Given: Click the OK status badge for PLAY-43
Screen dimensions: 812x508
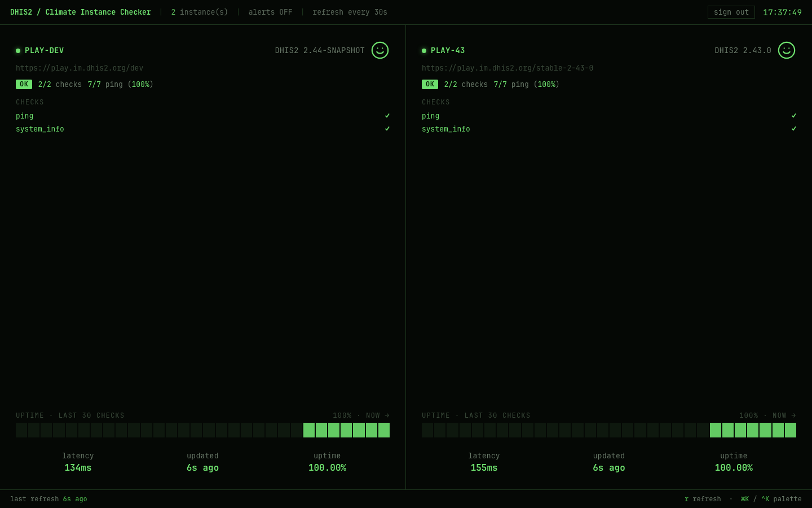Looking at the screenshot, I should [x=430, y=84].
